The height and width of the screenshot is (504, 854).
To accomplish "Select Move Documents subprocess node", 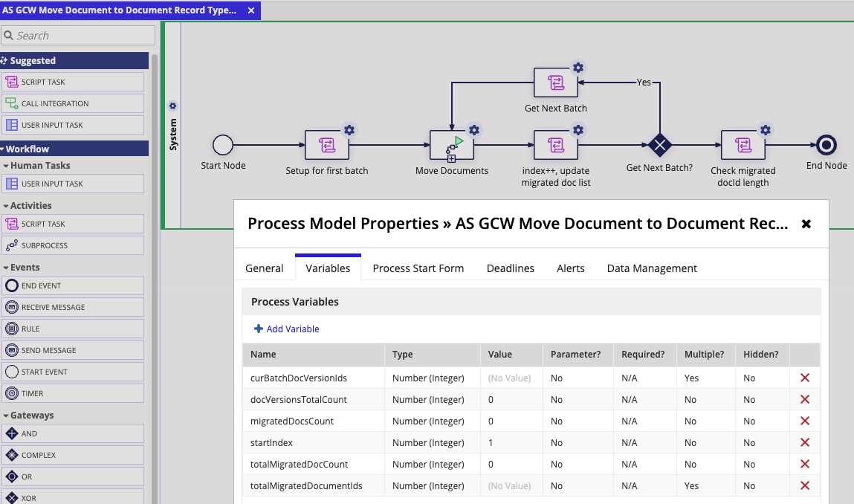I will [451, 145].
